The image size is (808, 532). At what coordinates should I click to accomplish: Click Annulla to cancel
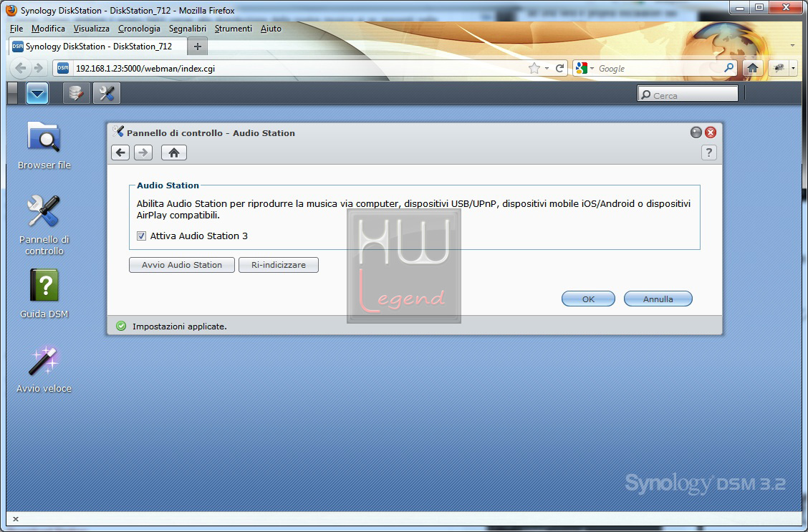[x=658, y=299]
